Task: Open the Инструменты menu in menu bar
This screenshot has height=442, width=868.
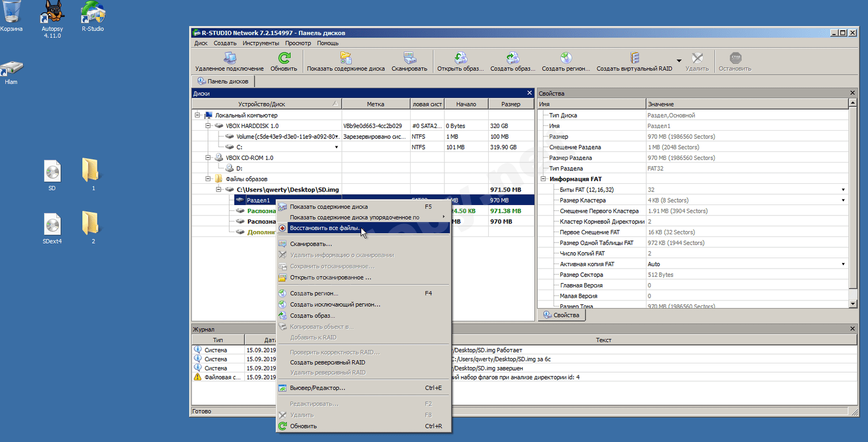Action: (260, 43)
